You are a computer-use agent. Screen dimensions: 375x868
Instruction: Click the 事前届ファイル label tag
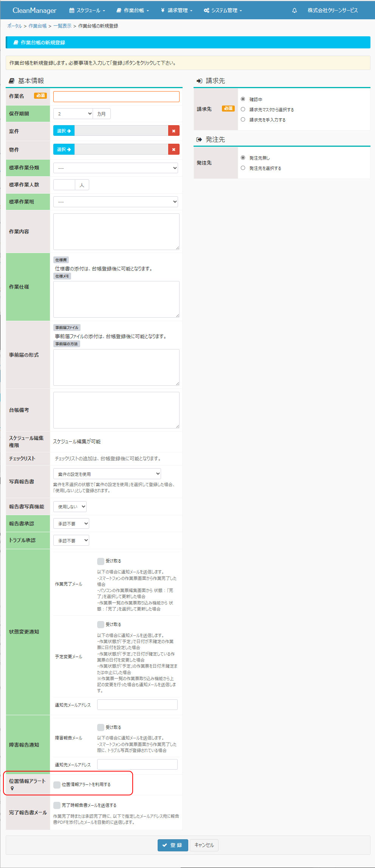pos(67,328)
